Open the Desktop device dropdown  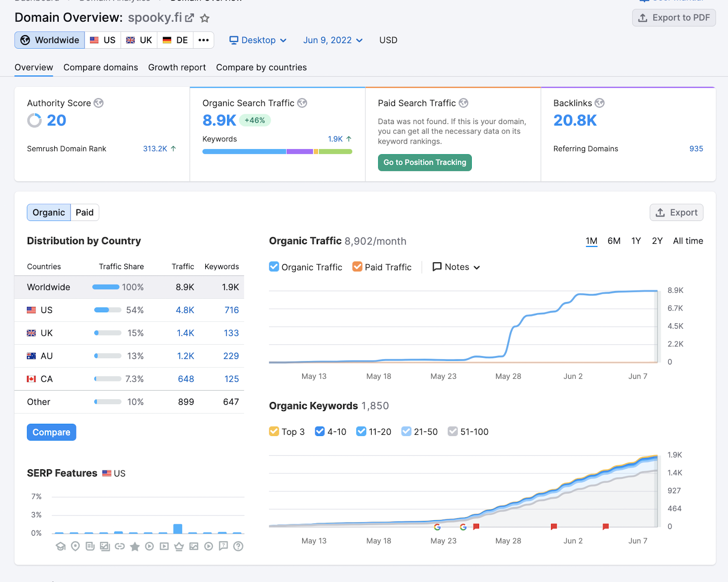click(258, 40)
